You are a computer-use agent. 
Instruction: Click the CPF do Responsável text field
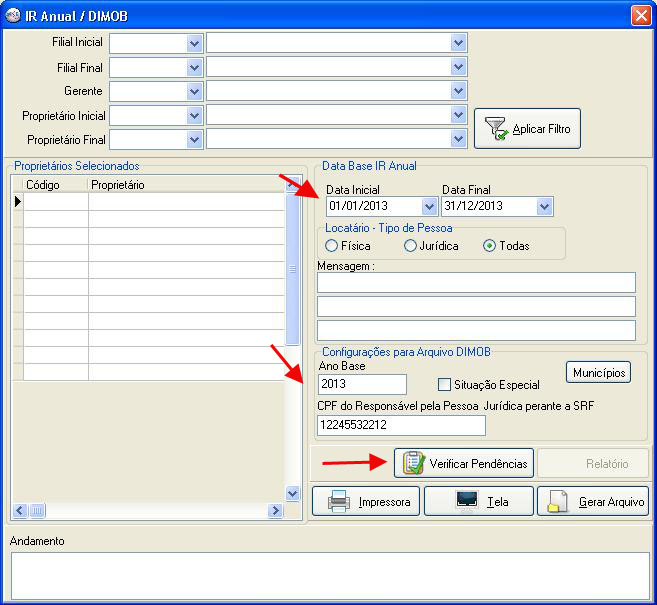point(401,425)
